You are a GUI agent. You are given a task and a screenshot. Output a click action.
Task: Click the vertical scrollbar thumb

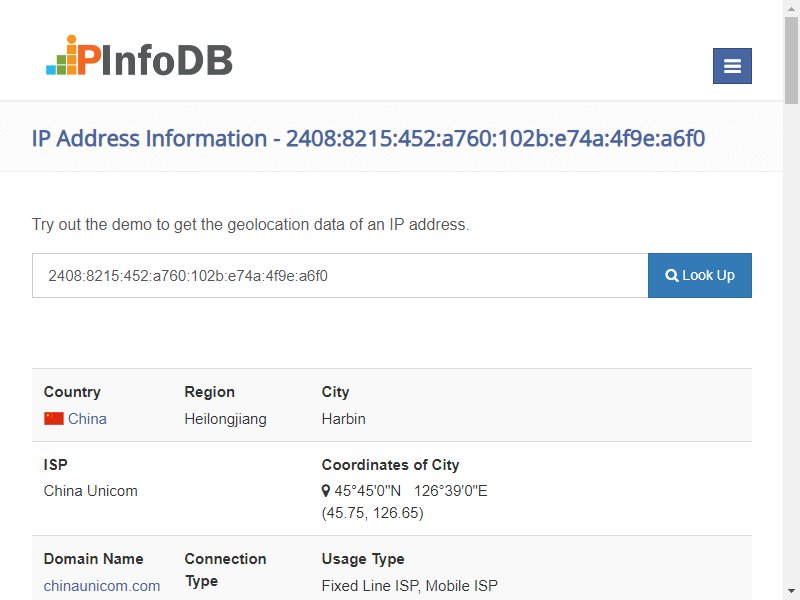(x=791, y=60)
